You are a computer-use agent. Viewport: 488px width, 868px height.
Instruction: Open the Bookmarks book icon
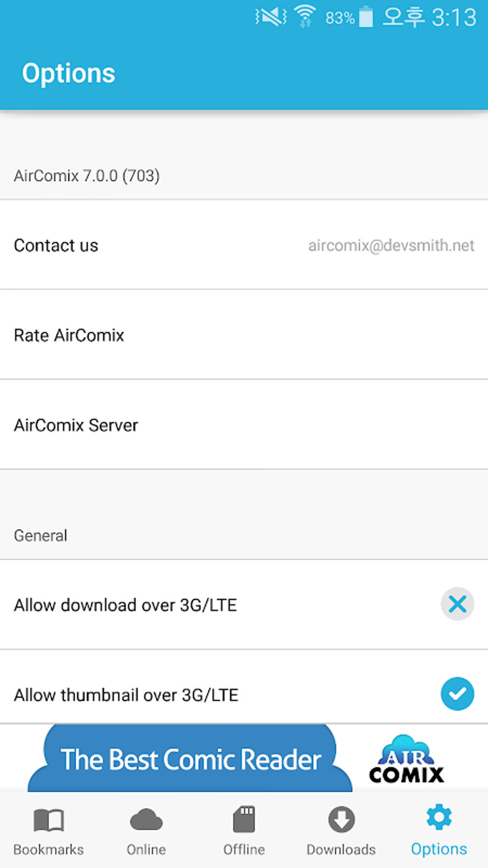pos(49,820)
